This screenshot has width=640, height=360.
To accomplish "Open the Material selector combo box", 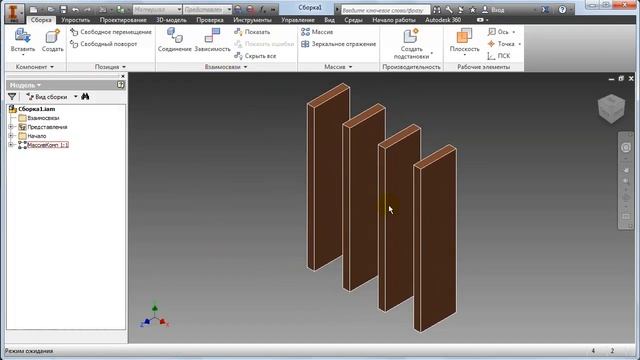I will click(x=157, y=9).
